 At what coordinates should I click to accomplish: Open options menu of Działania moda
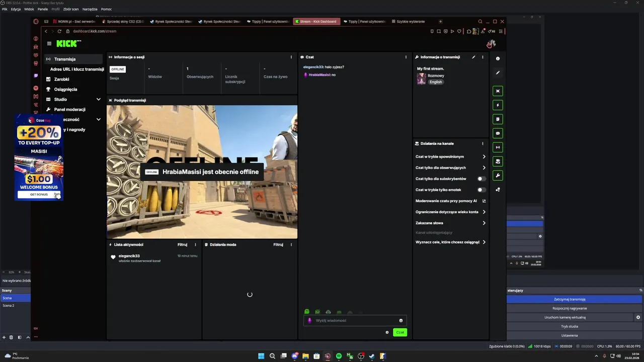pos(291,245)
